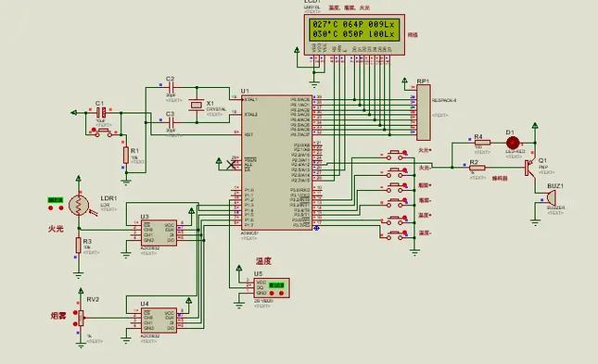Click the U3 ADC0832 chip
The image size is (598, 364).
(159, 232)
